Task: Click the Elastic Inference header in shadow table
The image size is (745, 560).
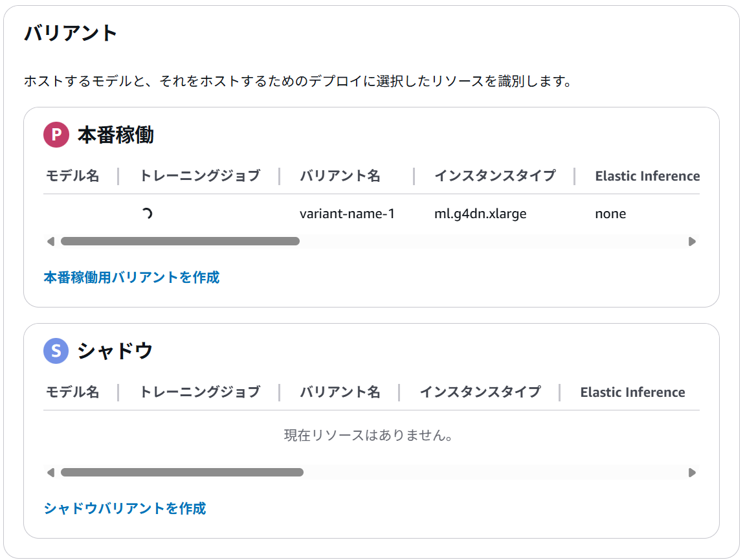Action: tap(632, 392)
